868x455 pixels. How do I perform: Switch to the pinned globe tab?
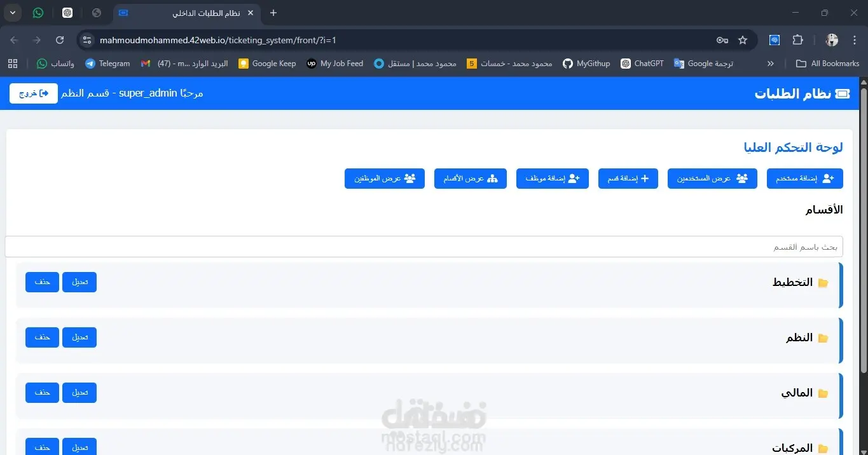97,13
